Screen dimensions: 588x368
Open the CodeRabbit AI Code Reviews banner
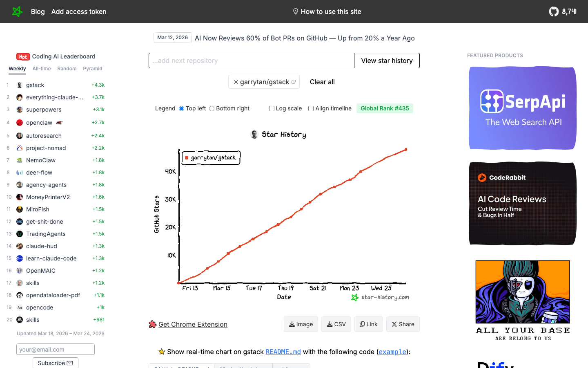pyautogui.click(x=523, y=204)
